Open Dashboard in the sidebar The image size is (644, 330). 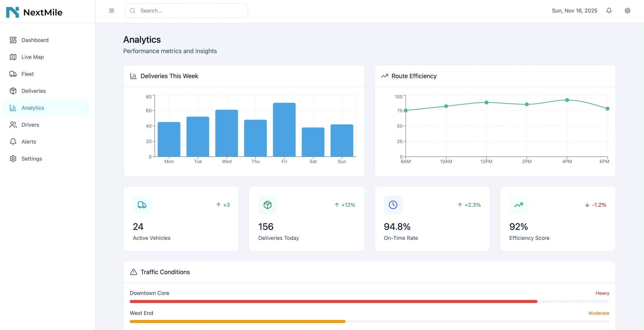(35, 40)
